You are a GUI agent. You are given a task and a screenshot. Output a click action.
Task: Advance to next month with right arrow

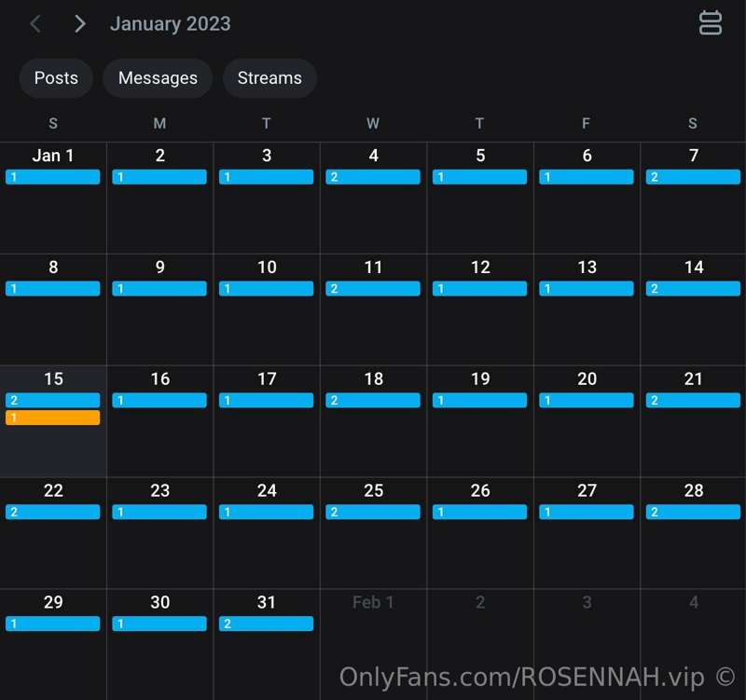click(x=80, y=24)
